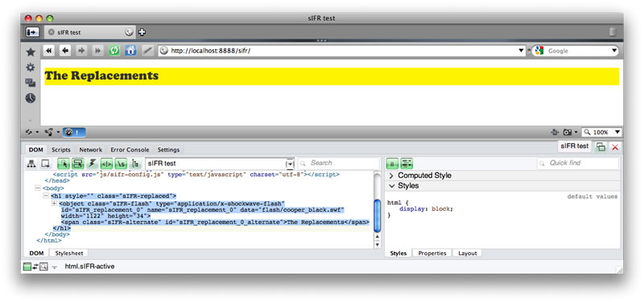This screenshot has height=302, width=644.
Task: Open Opera Link sync status menu
Action: coord(31,132)
